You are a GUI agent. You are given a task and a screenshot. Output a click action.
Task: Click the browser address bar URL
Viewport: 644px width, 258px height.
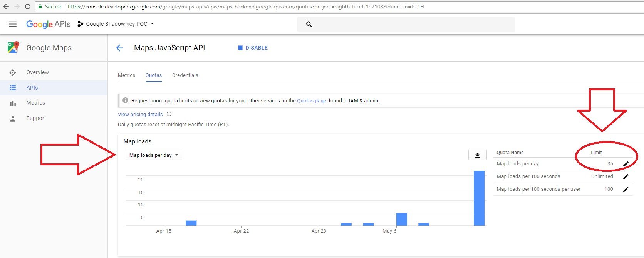pos(246,7)
